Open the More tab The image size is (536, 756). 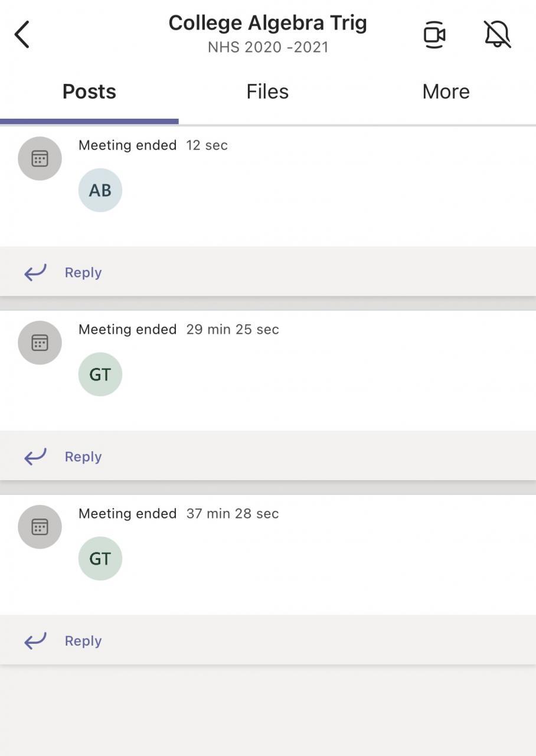(x=446, y=92)
